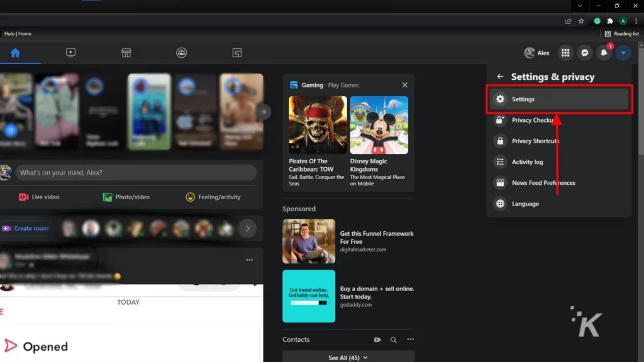Open the tab search dropdown arrow
Image resolution: width=644 pixels, height=362 pixels.
[x=580, y=6]
